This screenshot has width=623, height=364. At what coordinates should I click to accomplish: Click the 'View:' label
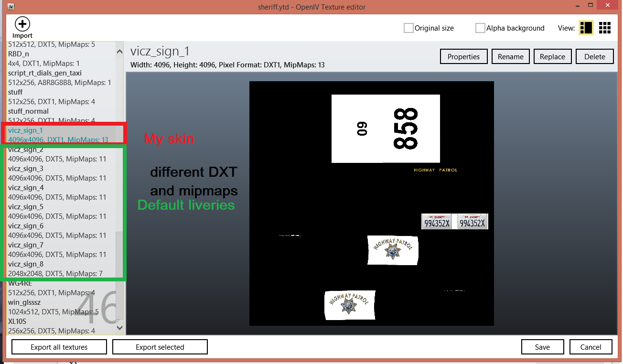point(566,28)
